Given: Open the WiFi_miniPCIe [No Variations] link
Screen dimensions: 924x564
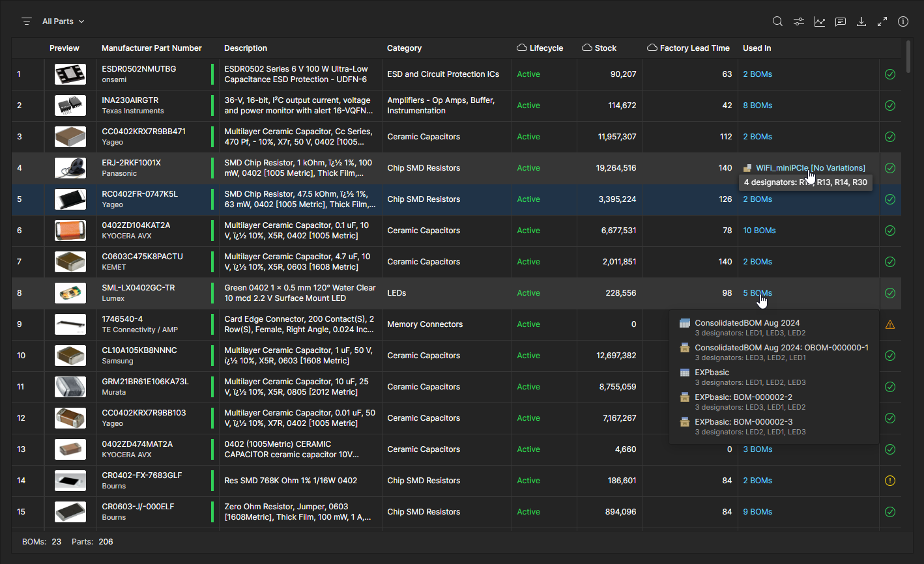Looking at the screenshot, I should coord(810,168).
